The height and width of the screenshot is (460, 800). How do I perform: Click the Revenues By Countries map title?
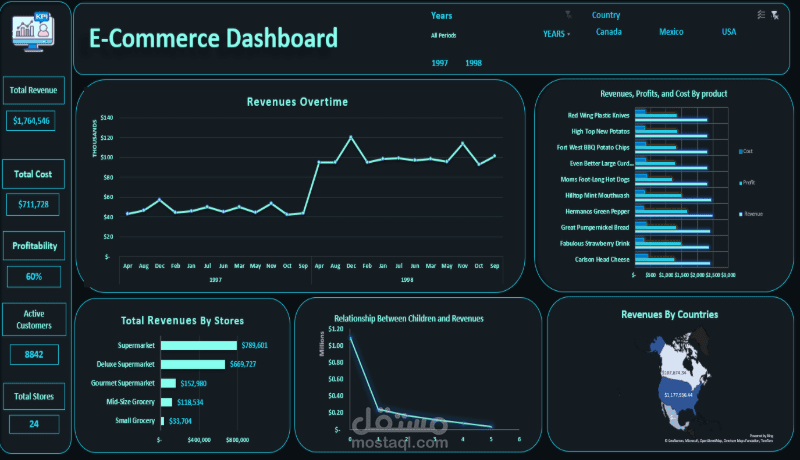(669, 315)
